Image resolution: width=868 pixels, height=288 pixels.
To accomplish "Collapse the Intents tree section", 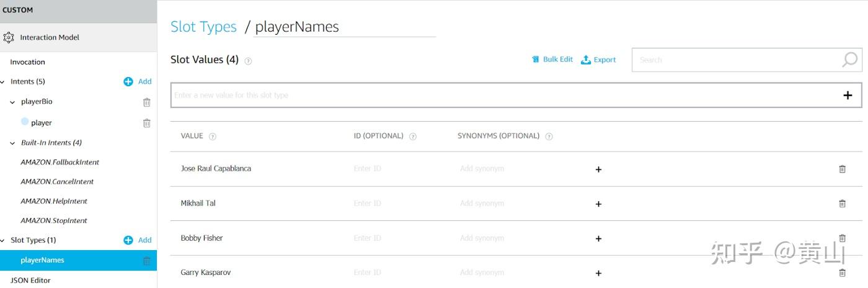I will click(3, 82).
